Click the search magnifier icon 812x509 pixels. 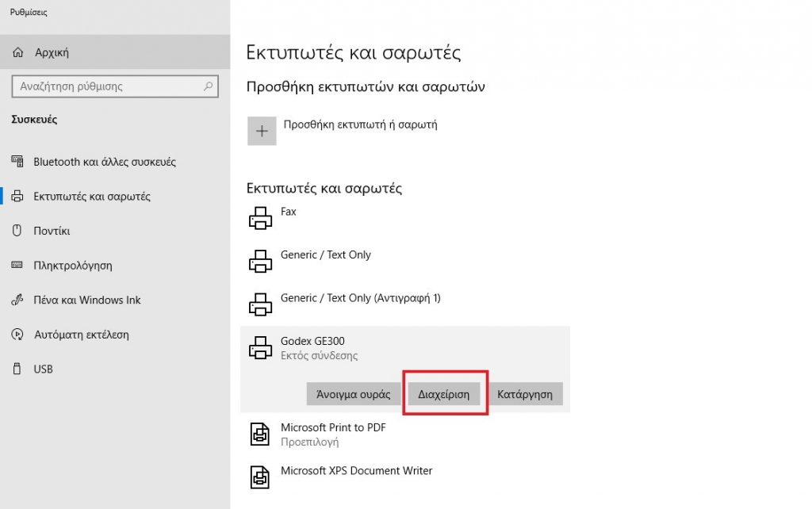[x=209, y=86]
